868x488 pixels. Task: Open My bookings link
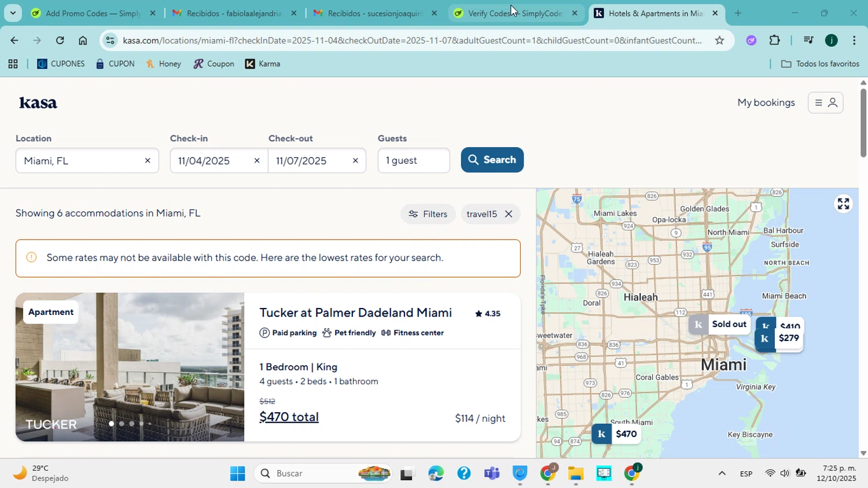pos(766,102)
